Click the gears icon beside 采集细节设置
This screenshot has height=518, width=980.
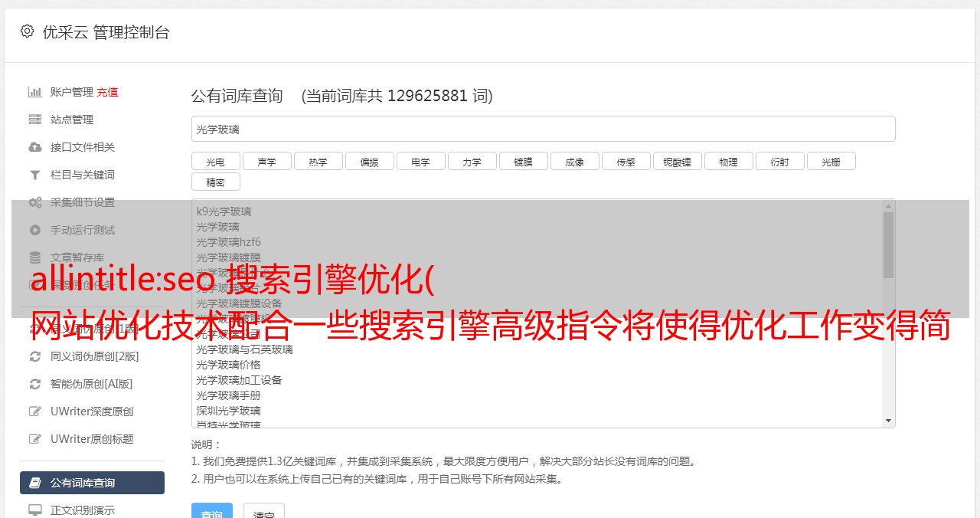(x=35, y=202)
